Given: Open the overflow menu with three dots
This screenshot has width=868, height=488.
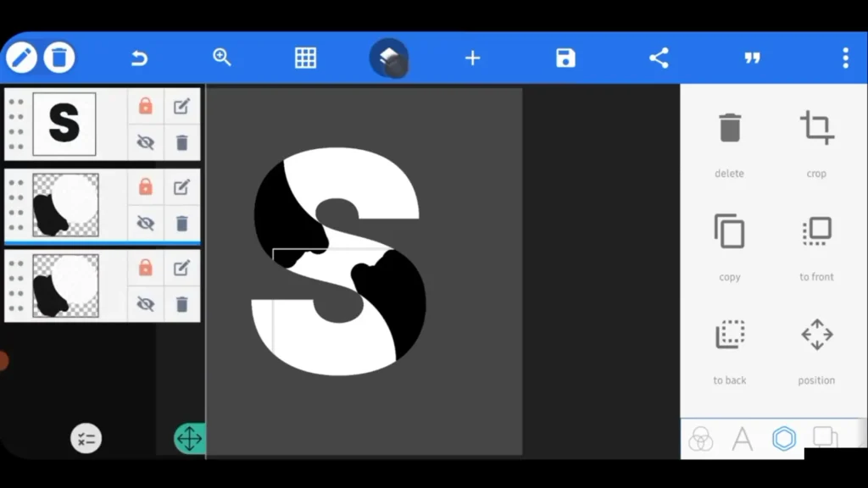Looking at the screenshot, I should coord(844,58).
